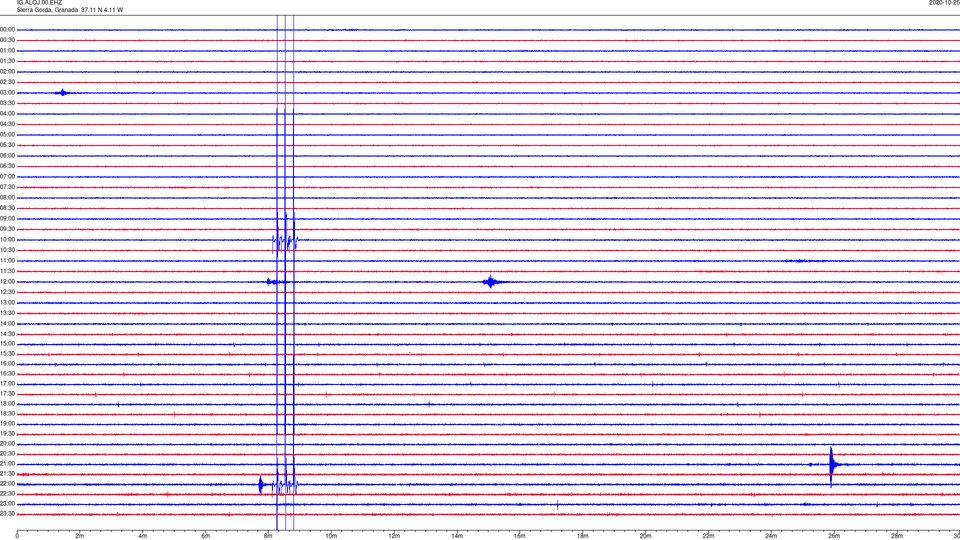Select the 12:00 trace time label
960x540 pixels.
pos(7,282)
